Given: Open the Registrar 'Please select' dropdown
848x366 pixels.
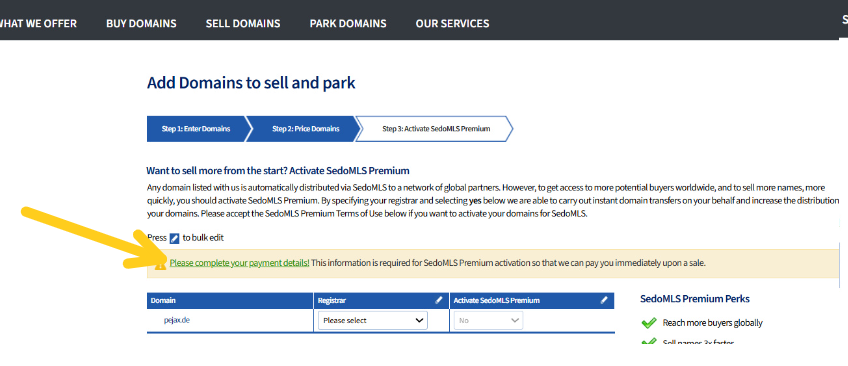Looking at the screenshot, I should pos(373,321).
